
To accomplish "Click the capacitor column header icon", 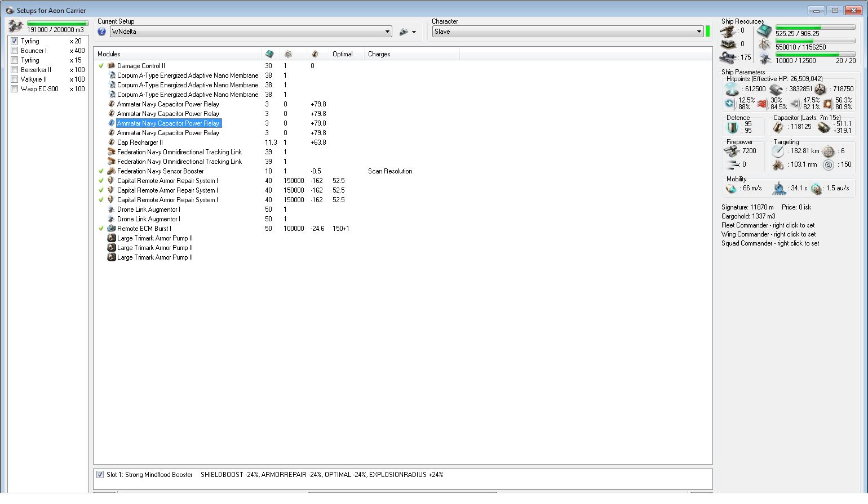I will click(x=315, y=54).
